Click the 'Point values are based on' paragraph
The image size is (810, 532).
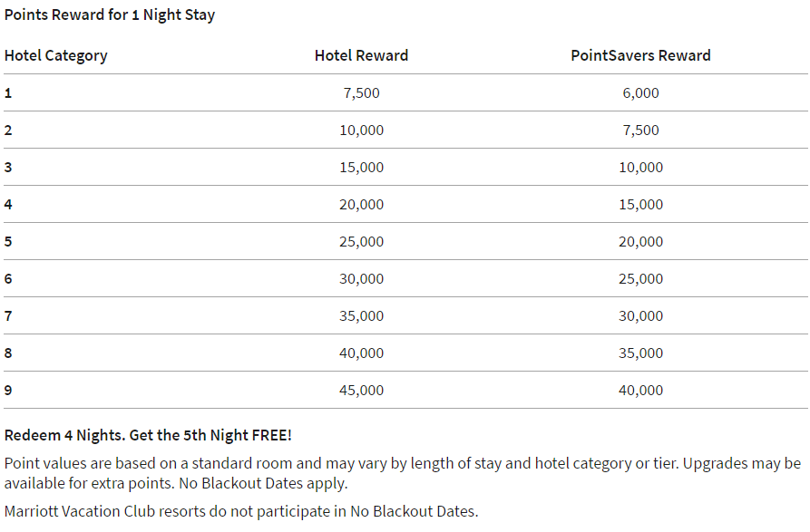[x=403, y=473]
